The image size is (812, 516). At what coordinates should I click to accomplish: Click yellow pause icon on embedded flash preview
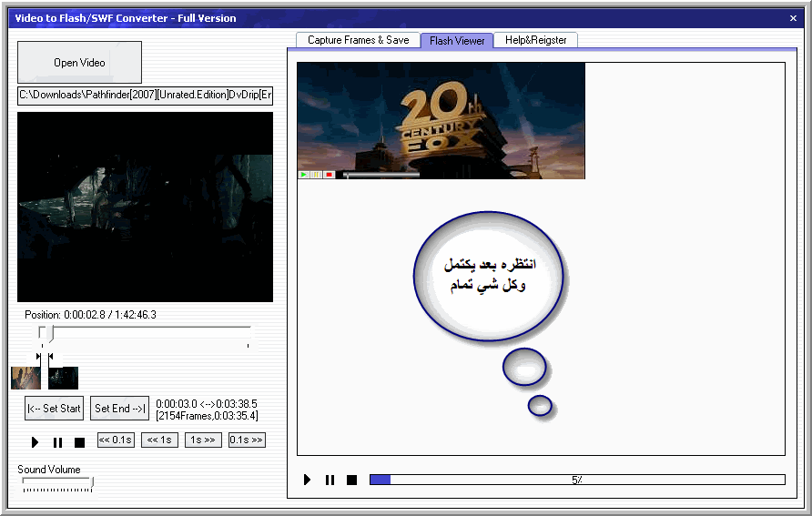(x=315, y=174)
